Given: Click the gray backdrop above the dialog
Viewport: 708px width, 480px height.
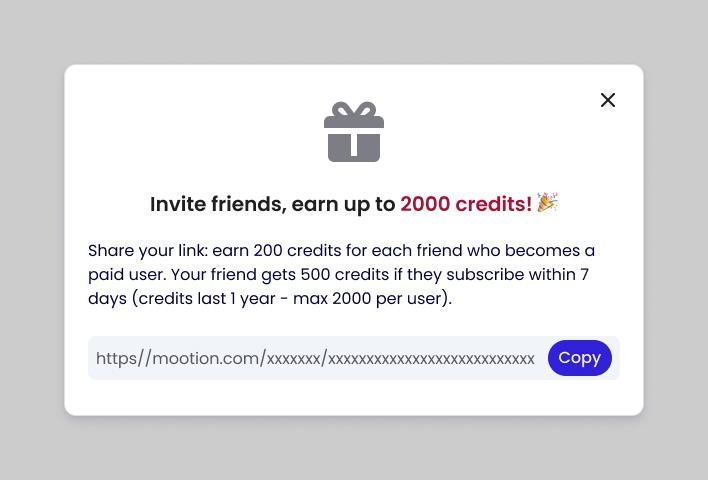Looking at the screenshot, I should pos(354,32).
